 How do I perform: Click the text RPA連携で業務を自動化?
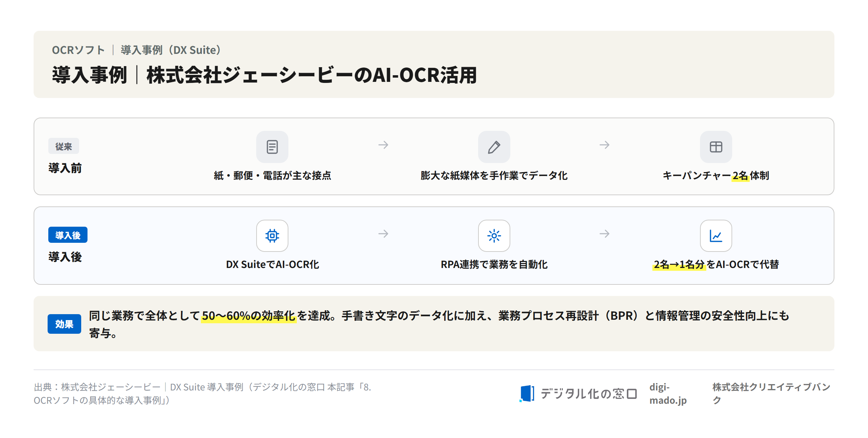[x=494, y=264]
